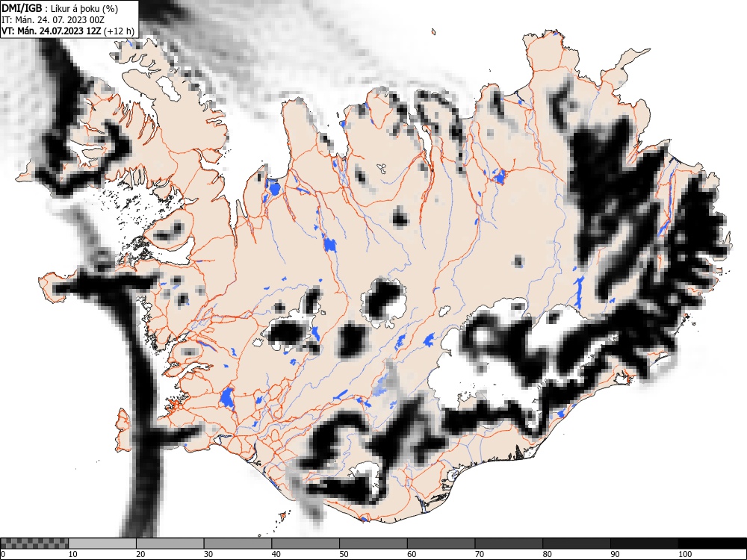Select the black 100 percent legend swatch
The height and width of the screenshot is (560, 747).
712,544
